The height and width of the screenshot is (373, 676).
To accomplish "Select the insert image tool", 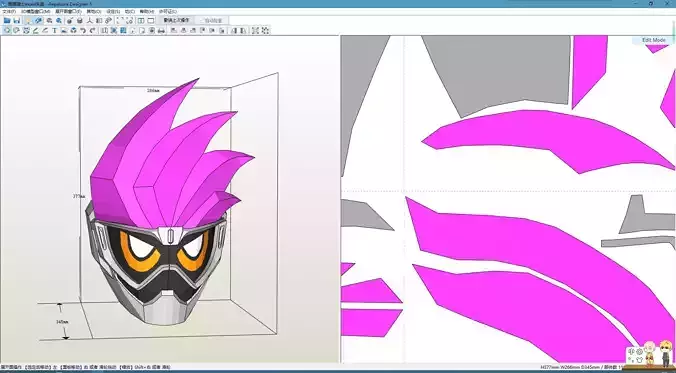I will point(64,30).
